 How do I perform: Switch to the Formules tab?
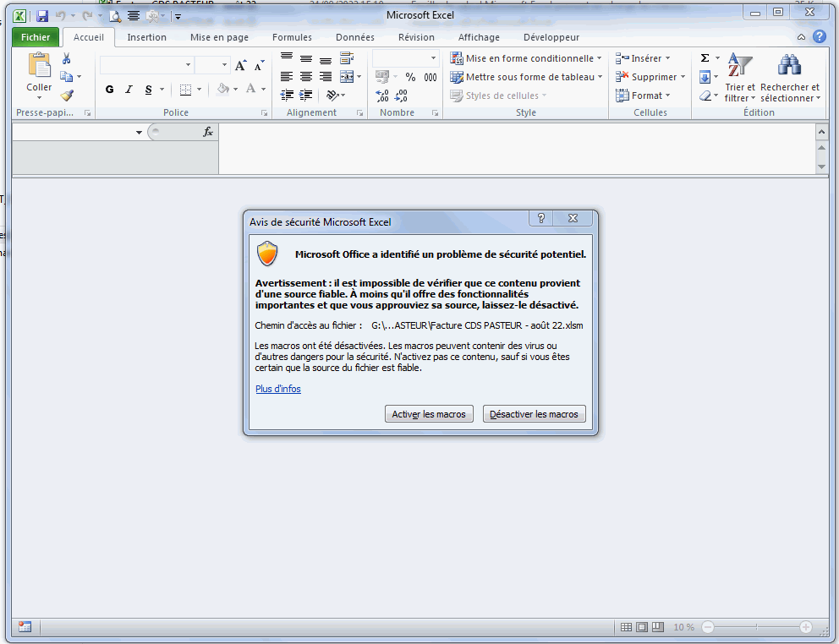tap(292, 37)
